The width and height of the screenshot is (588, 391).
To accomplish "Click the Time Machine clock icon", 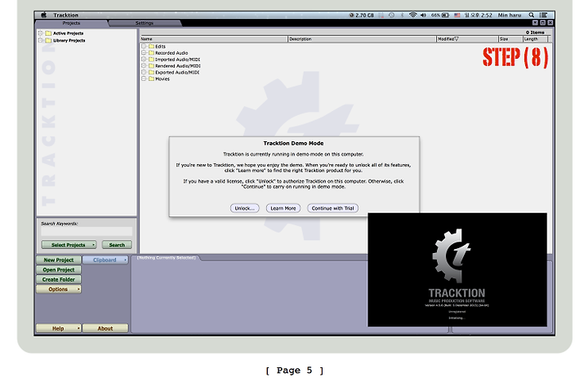I will click(x=391, y=15).
